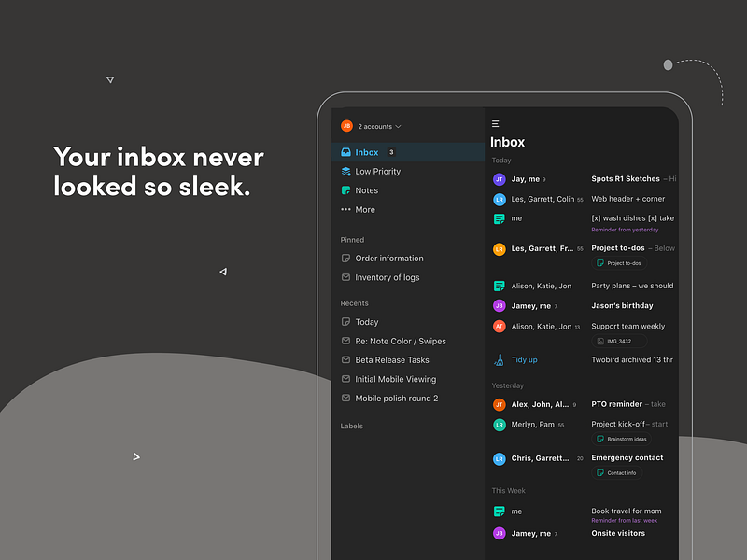Open the wash dishes note from me
This screenshot has height=560, width=747.
pyautogui.click(x=584, y=222)
